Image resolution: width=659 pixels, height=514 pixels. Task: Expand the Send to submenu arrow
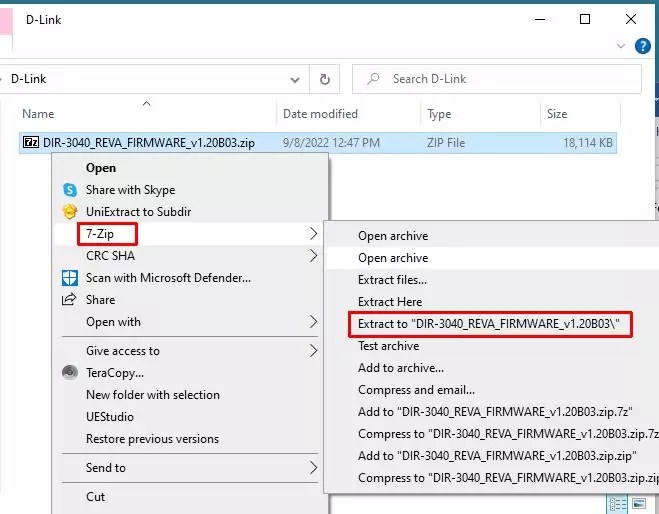pyautogui.click(x=314, y=467)
